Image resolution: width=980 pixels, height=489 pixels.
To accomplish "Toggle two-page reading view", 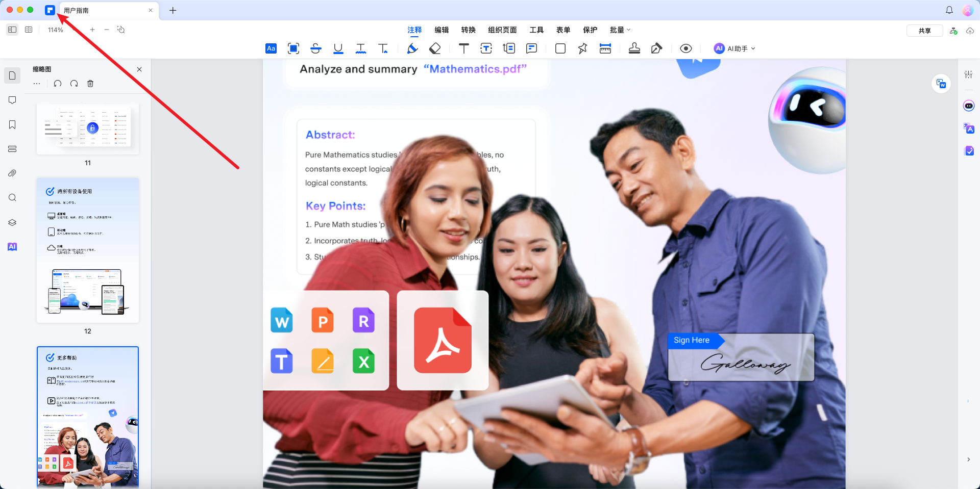I will click(29, 30).
